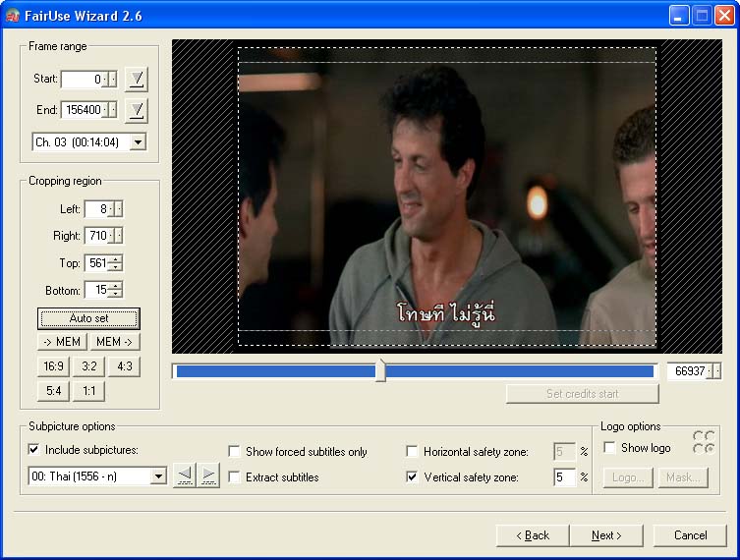Click Top crop spinner arrows
Image resolution: width=740 pixels, height=560 pixels.
click(x=116, y=262)
